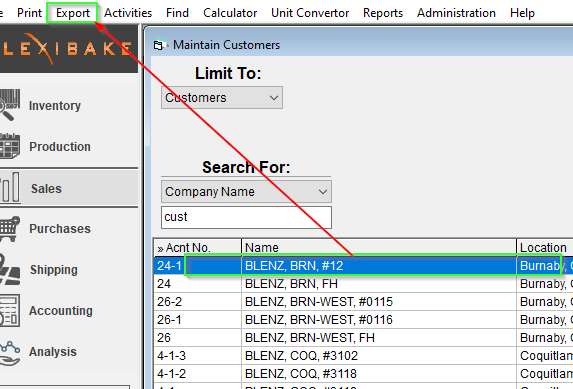Image resolution: width=573 pixels, height=389 pixels.
Task: Go to the Shipping module
Action: click(x=54, y=270)
